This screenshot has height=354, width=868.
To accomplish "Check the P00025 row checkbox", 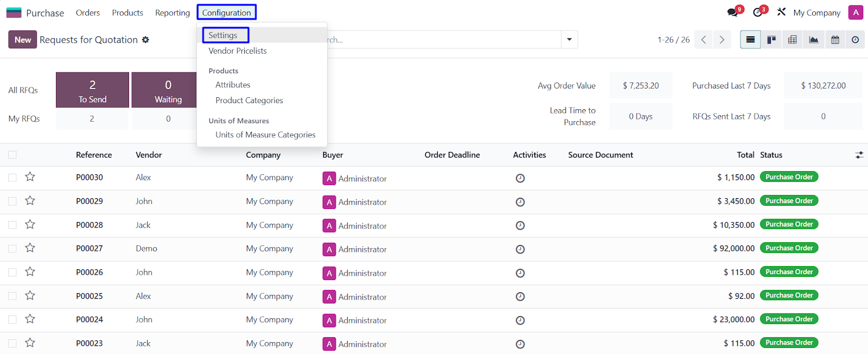I will point(12,296).
